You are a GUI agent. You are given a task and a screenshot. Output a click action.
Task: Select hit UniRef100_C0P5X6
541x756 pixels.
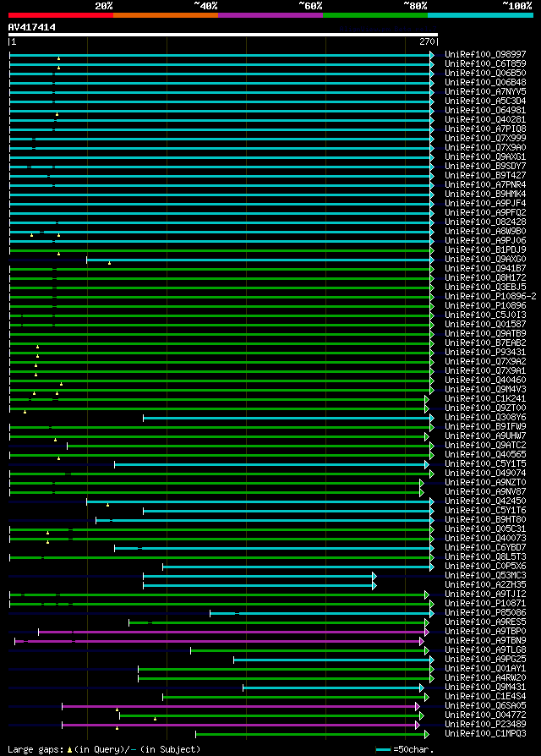tap(485, 566)
